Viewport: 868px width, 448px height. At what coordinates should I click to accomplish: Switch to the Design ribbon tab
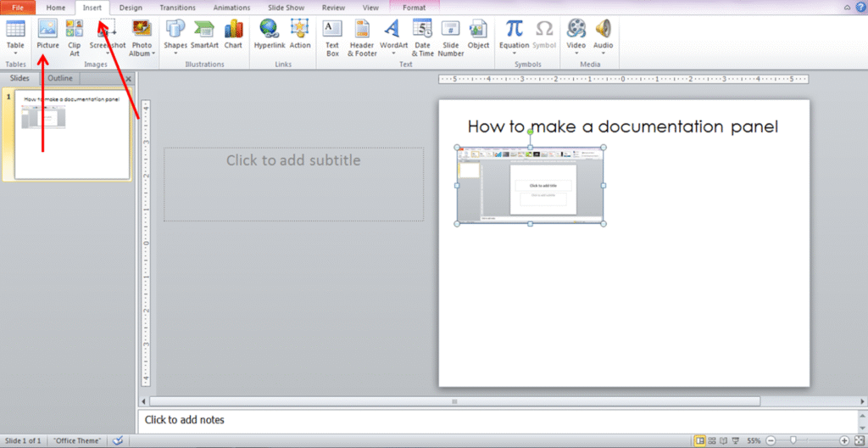pos(131,8)
